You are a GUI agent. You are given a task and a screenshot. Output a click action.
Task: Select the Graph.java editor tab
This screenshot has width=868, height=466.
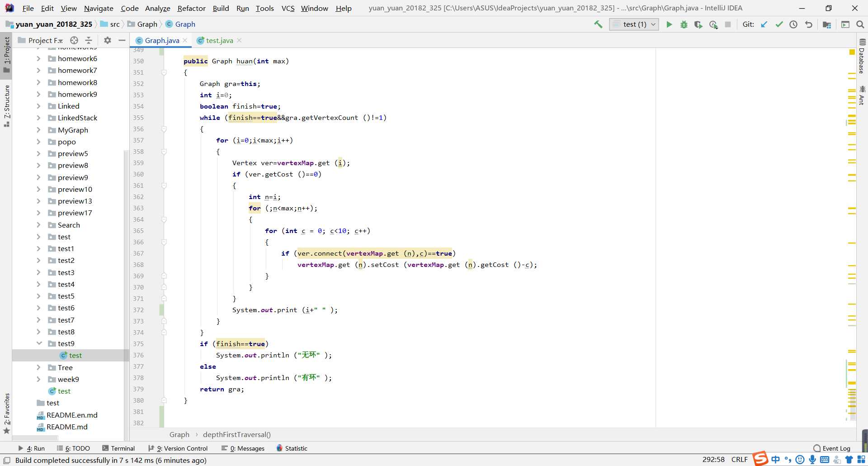click(162, 40)
